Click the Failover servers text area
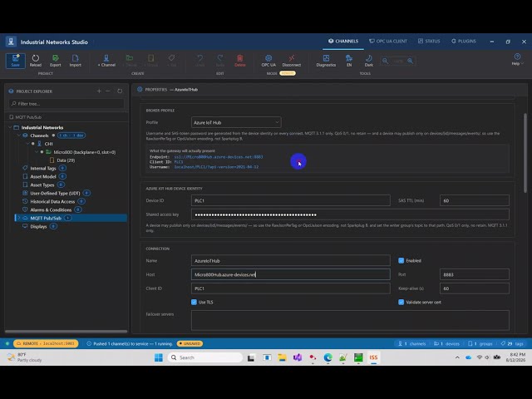The height and width of the screenshot is (399, 532). click(x=350, y=320)
